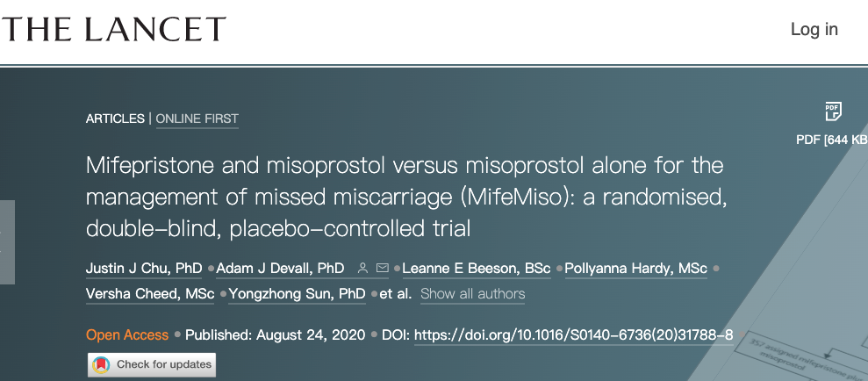This screenshot has height=381, width=868.
Task: Open Versha Cheed author details
Action: (149, 294)
